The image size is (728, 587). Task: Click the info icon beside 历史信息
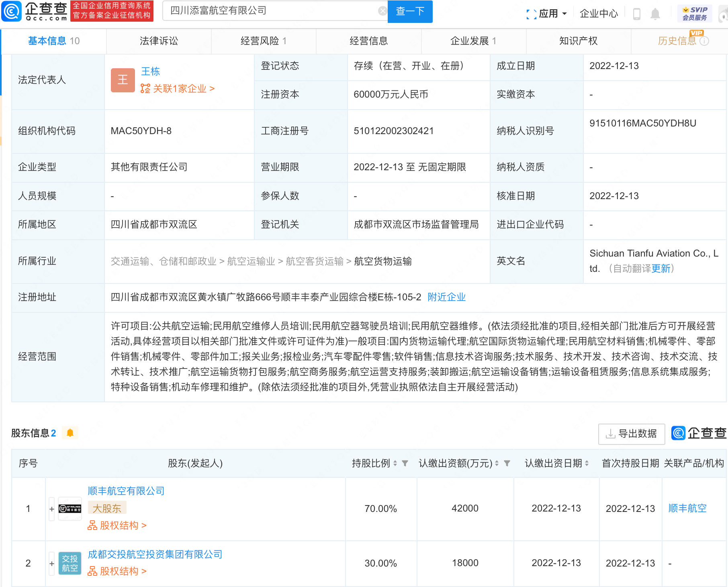click(x=704, y=41)
